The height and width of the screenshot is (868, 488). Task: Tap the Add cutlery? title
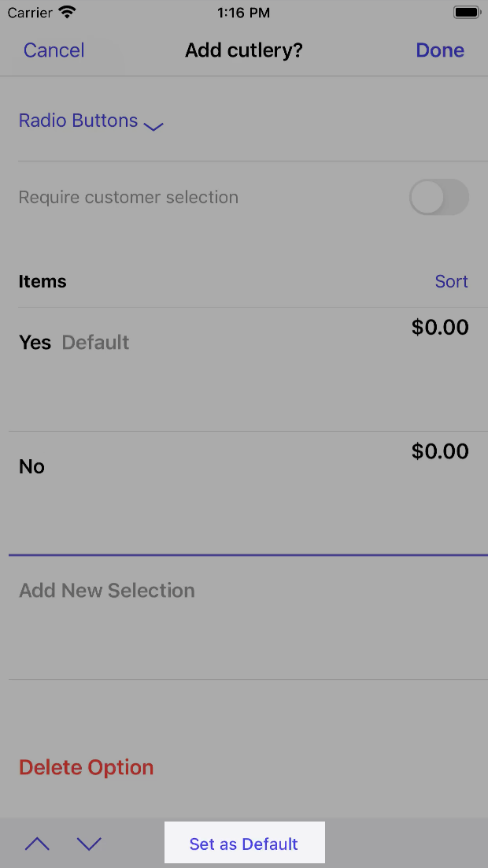[x=244, y=50]
